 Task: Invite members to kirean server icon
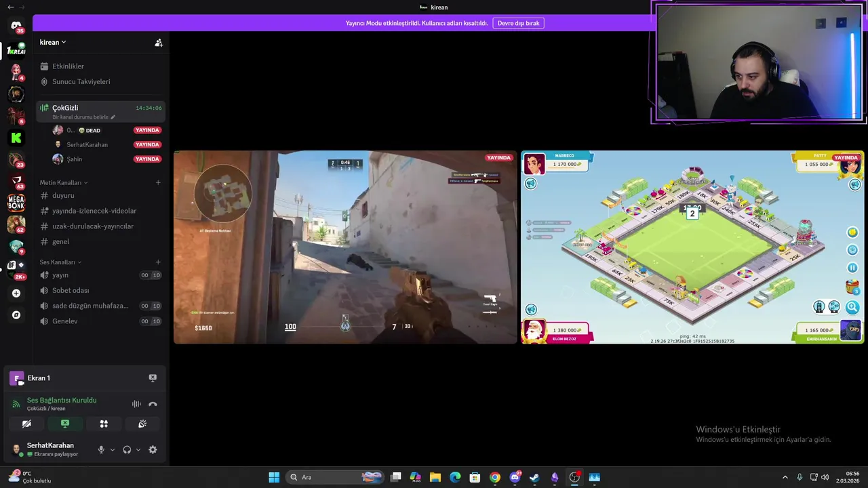[x=159, y=43]
